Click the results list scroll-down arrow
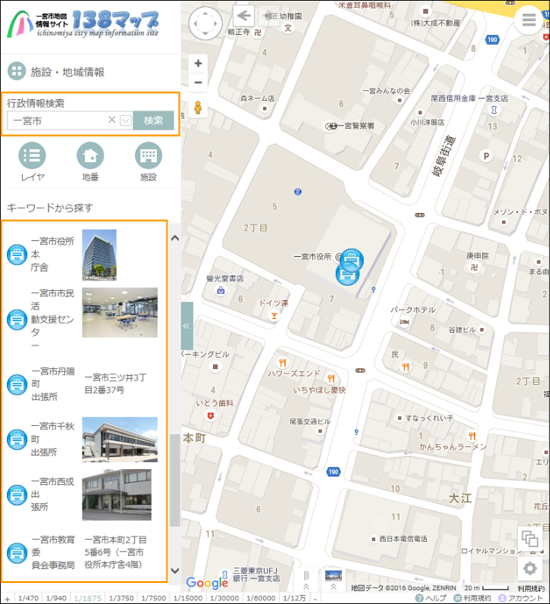Screen dimensions: 550x604 pyautogui.click(x=175, y=570)
